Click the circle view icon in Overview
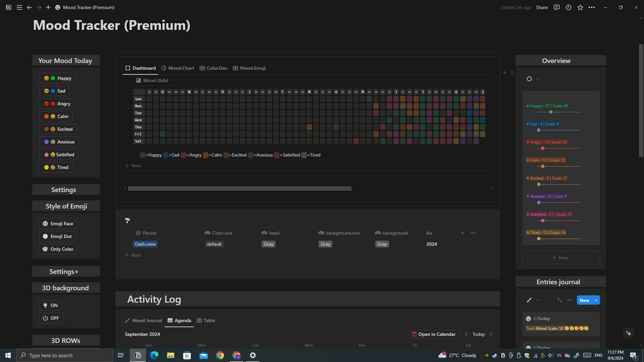644x362 pixels. (529, 79)
